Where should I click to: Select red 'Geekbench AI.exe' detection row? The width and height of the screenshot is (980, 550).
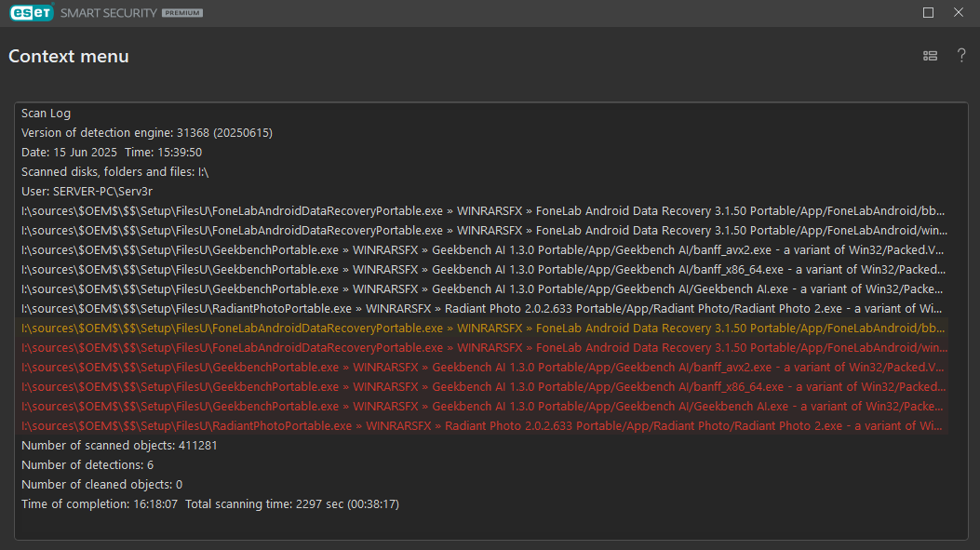(482, 407)
